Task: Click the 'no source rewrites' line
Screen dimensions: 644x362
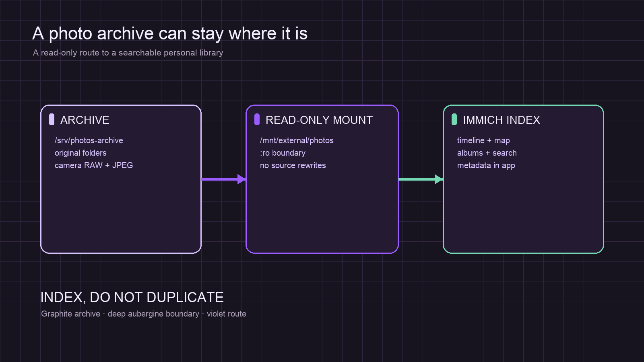Action: pos(293,165)
